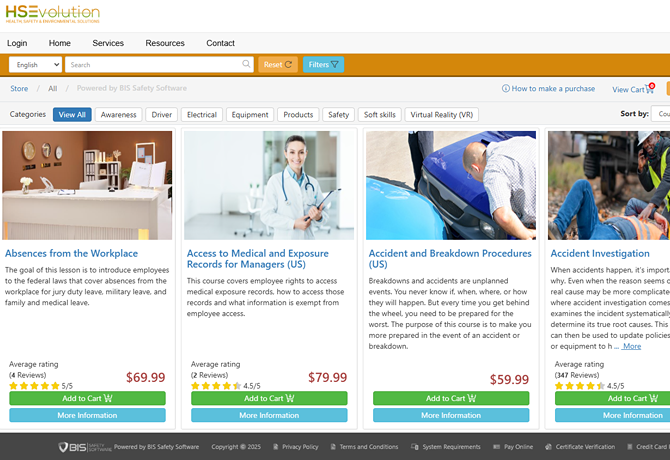Click the BIS Safety Software footer logo

tap(85, 447)
